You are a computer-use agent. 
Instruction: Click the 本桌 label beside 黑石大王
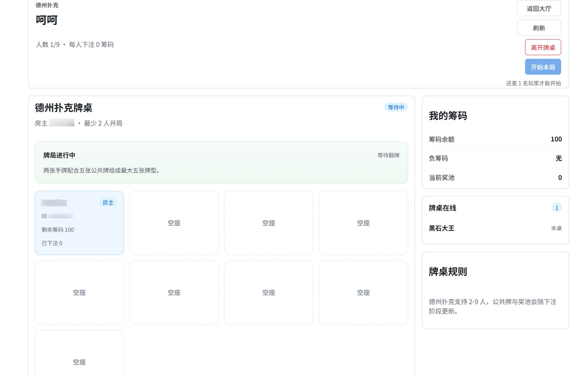[556, 228]
